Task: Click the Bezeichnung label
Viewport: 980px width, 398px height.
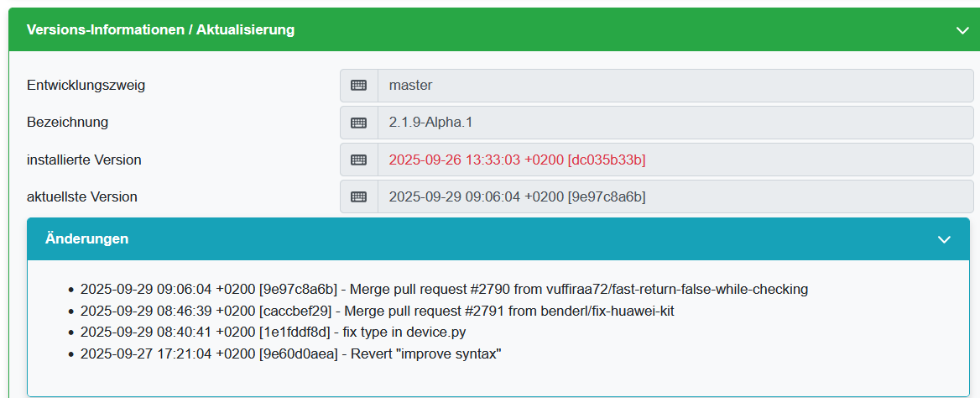Action: click(x=67, y=123)
